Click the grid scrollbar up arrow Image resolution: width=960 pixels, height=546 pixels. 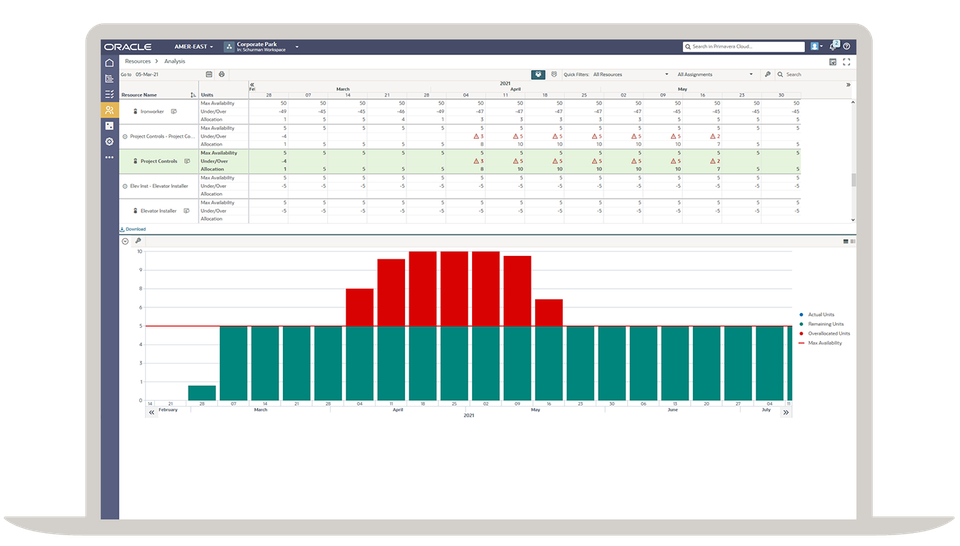pos(853,102)
